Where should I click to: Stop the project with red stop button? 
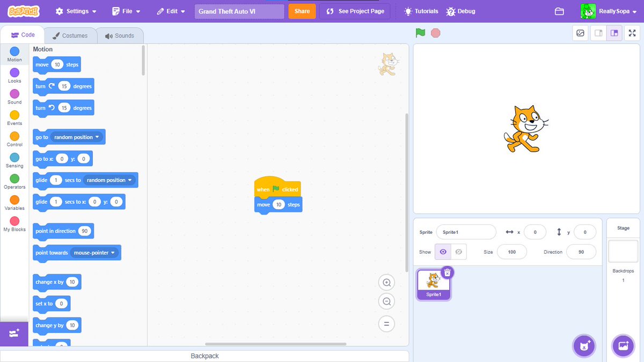click(x=436, y=33)
